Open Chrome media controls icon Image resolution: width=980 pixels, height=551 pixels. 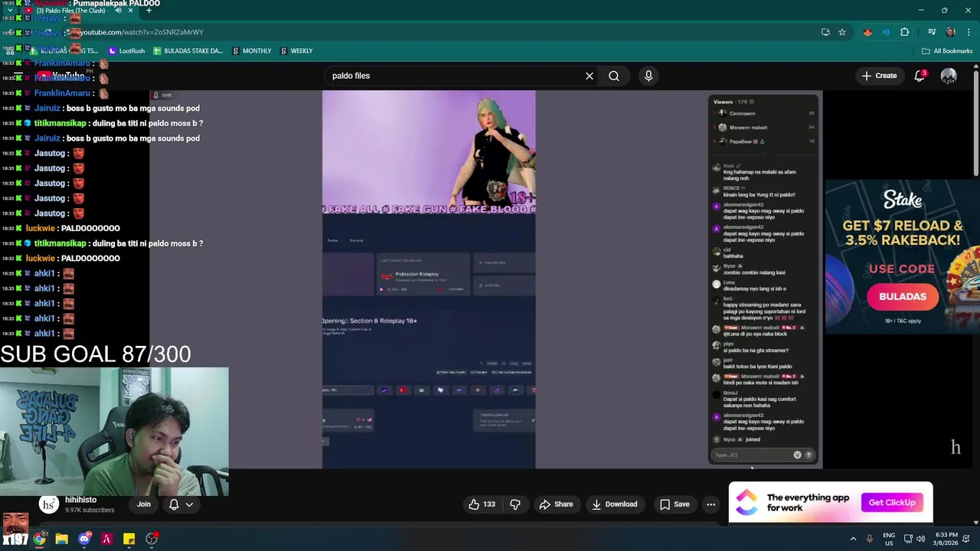point(932,32)
